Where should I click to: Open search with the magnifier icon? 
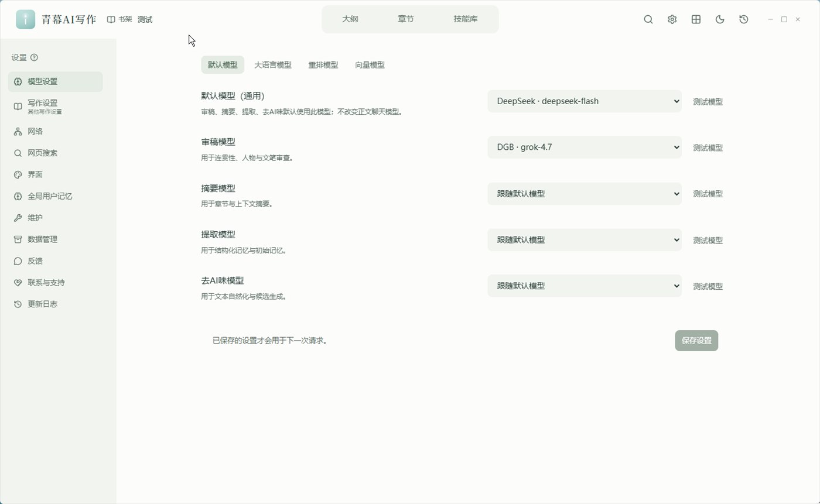[648, 19]
